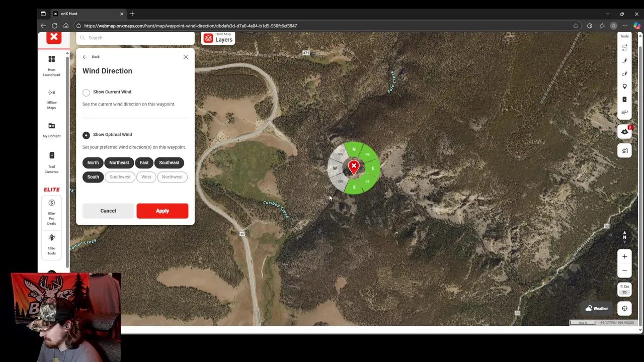
Task: Zoom in on the map
Action: (x=624, y=256)
